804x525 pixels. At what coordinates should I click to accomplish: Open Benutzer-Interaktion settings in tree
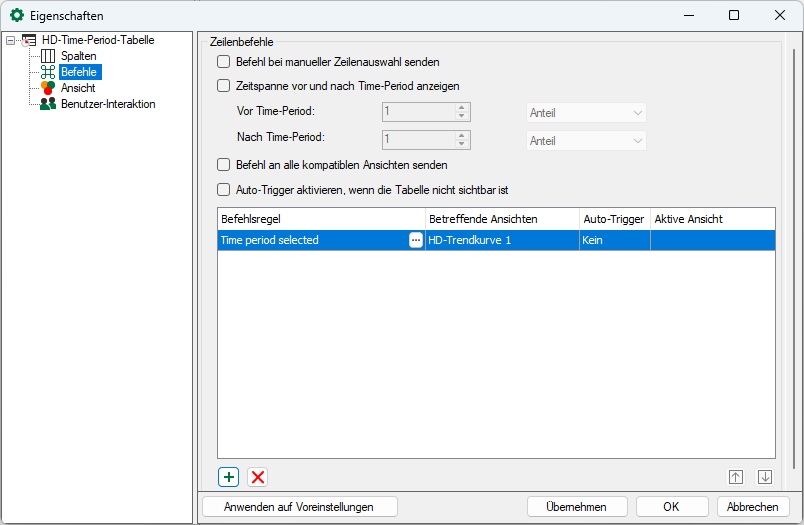(x=107, y=104)
